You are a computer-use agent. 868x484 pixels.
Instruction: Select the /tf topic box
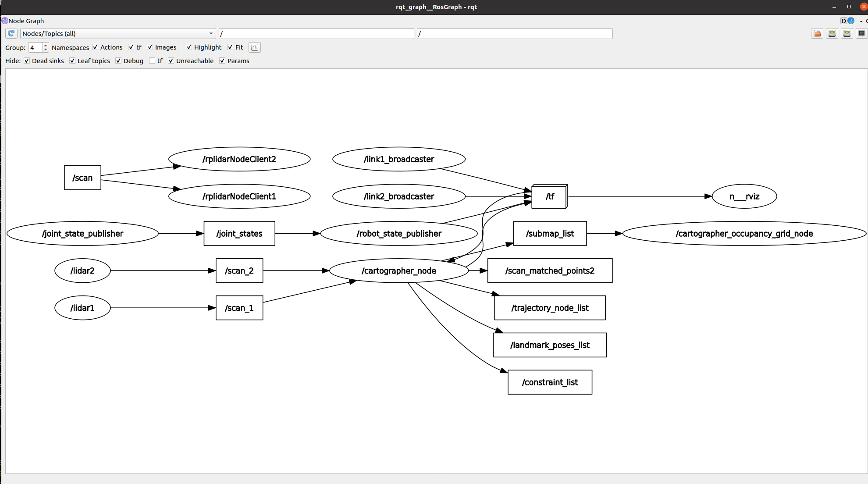click(550, 196)
